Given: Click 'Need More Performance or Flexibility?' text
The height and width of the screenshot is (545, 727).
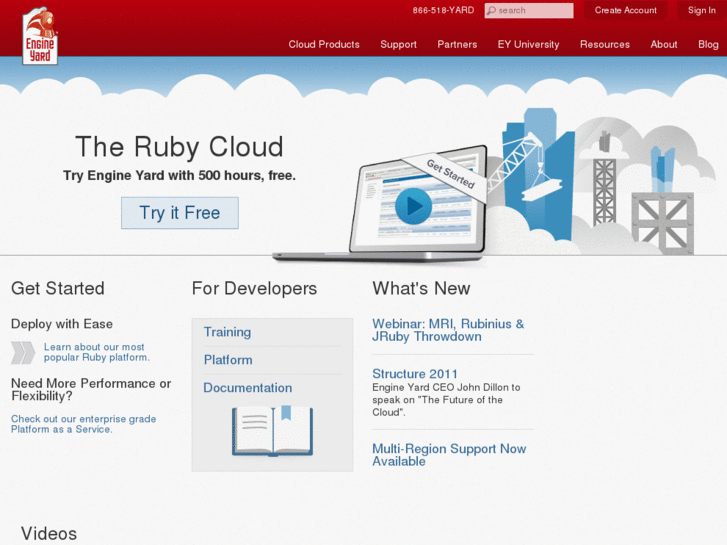Looking at the screenshot, I should tap(91, 390).
